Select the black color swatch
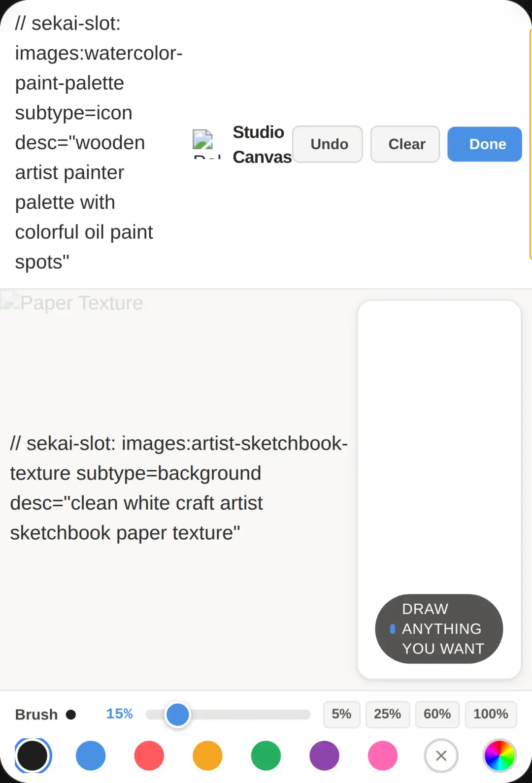Image resolution: width=532 pixels, height=783 pixels. (33, 755)
